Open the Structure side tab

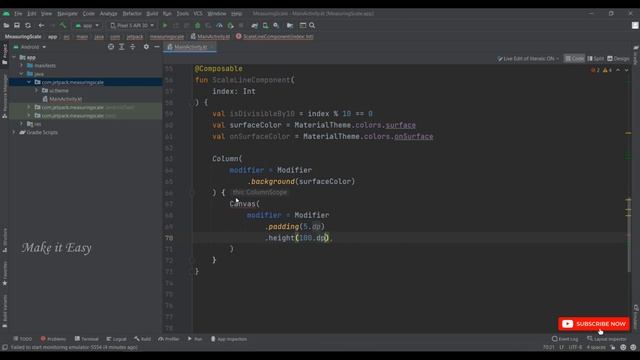[4, 240]
